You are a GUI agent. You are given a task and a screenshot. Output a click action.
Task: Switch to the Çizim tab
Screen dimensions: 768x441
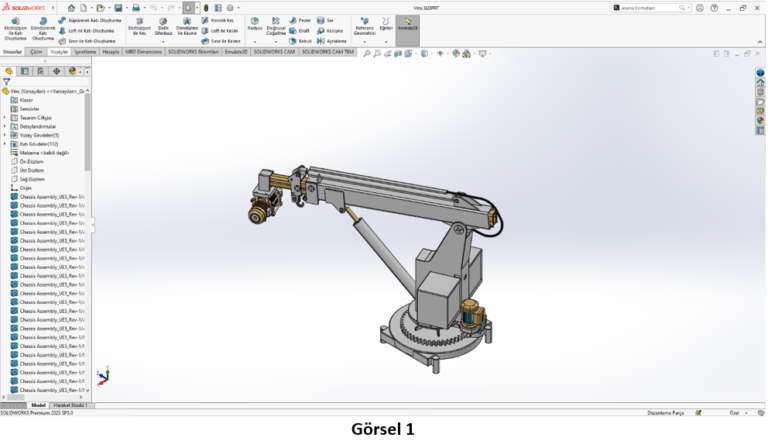pyautogui.click(x=37, y=50)
